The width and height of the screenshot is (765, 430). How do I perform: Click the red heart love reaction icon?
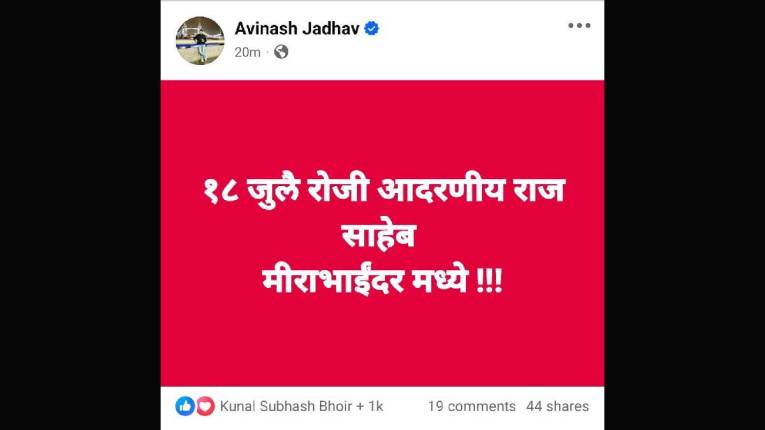205,406
